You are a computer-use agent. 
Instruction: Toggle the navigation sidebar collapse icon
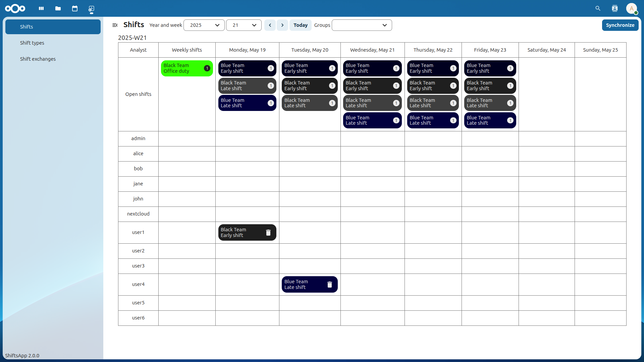115,25
